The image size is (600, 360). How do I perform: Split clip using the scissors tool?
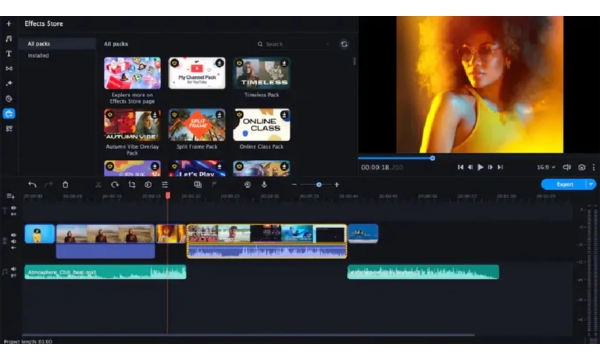click(98, 185)
